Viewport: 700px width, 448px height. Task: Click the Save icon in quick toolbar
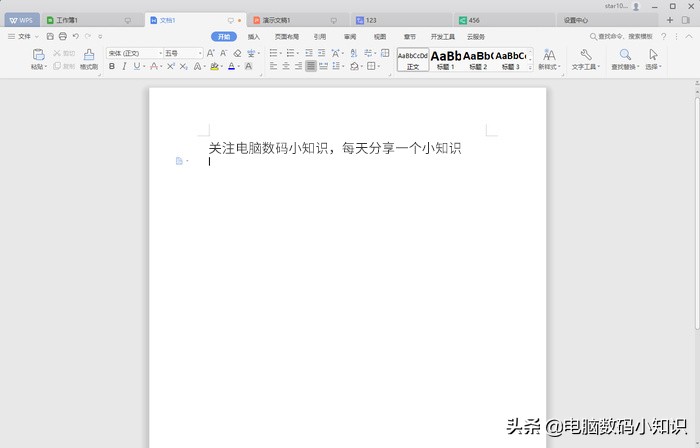(x=51, y=36)
